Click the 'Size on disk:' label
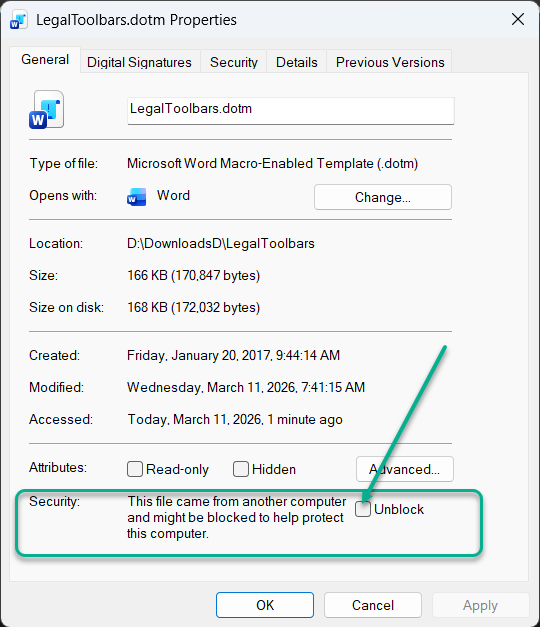The image size is (540, 627). pos(66,308)
